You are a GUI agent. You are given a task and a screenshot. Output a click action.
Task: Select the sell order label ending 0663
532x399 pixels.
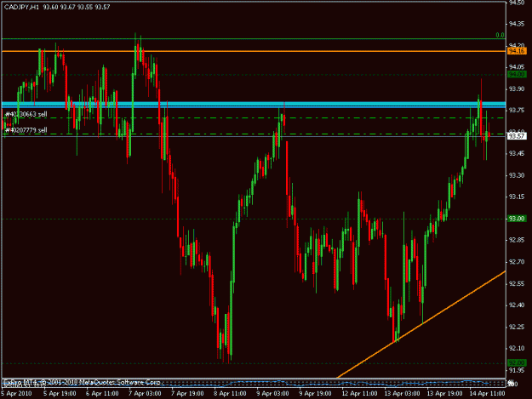tap(26, 114)
